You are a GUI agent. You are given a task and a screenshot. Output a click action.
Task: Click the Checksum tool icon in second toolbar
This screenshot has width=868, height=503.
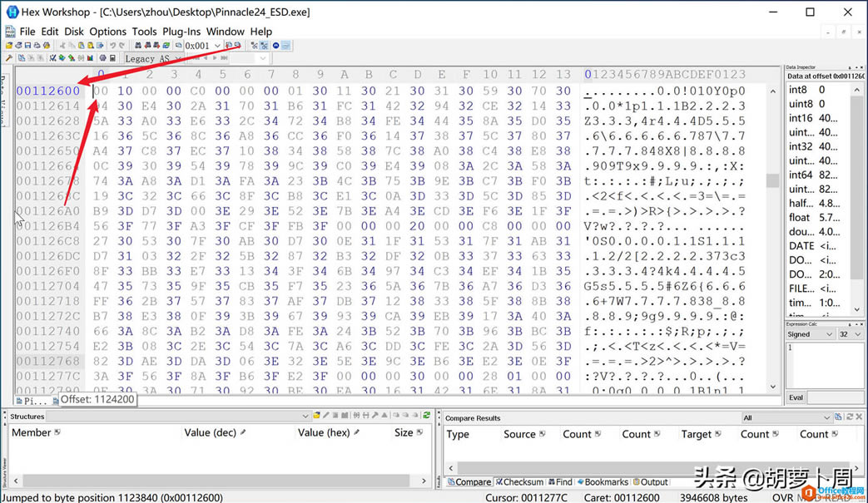pos(52,58)
